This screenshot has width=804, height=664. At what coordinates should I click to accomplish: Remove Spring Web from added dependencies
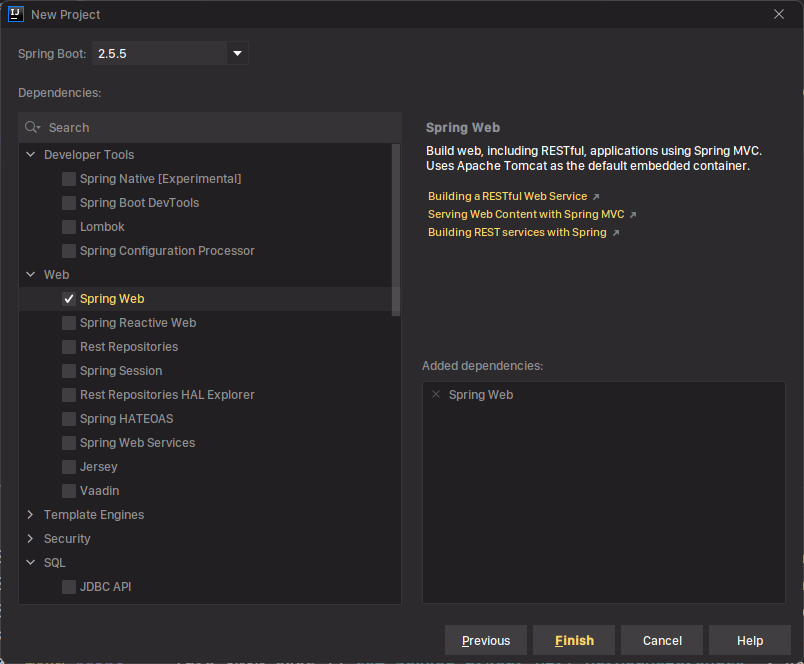(x=436, y=394)
